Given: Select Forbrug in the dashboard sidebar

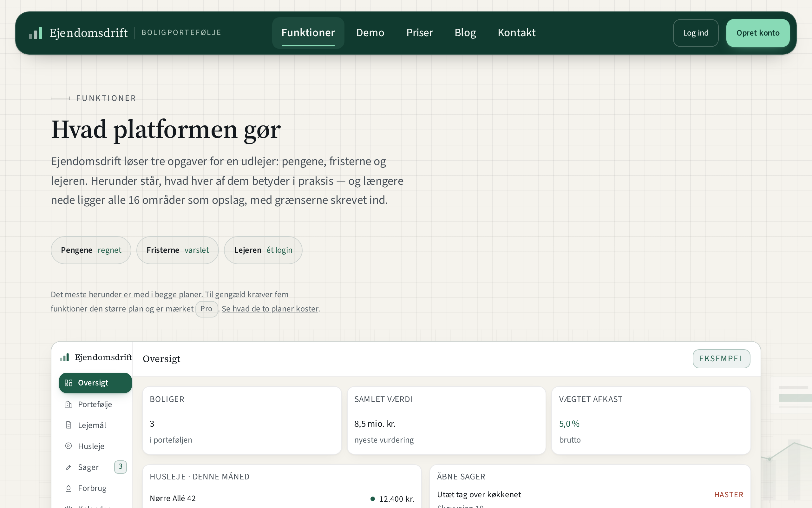Looking at the screenshot, I should [95, 488].
